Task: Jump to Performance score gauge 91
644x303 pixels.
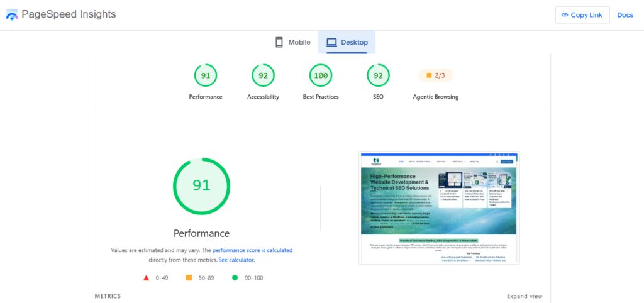Action: (206, 75)
